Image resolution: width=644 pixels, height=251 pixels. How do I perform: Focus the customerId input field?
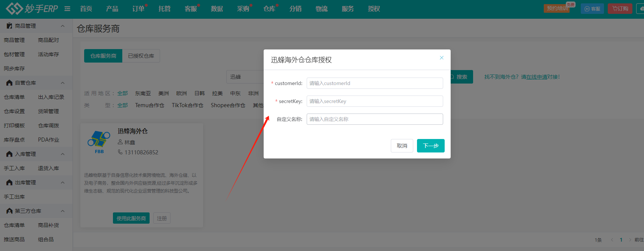click(375, 83)
